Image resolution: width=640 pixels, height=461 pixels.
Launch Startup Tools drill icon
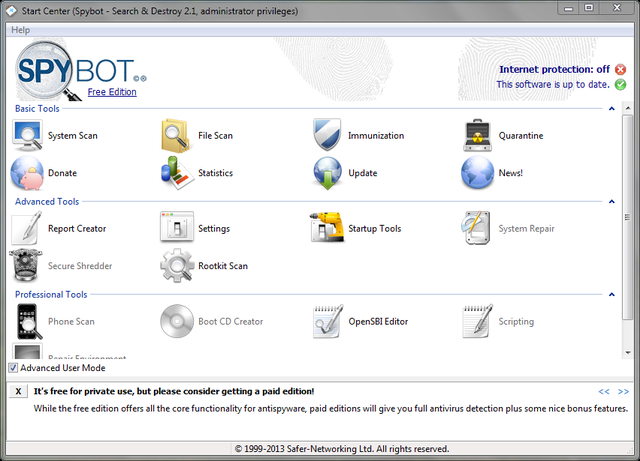(x=327, y=227)
